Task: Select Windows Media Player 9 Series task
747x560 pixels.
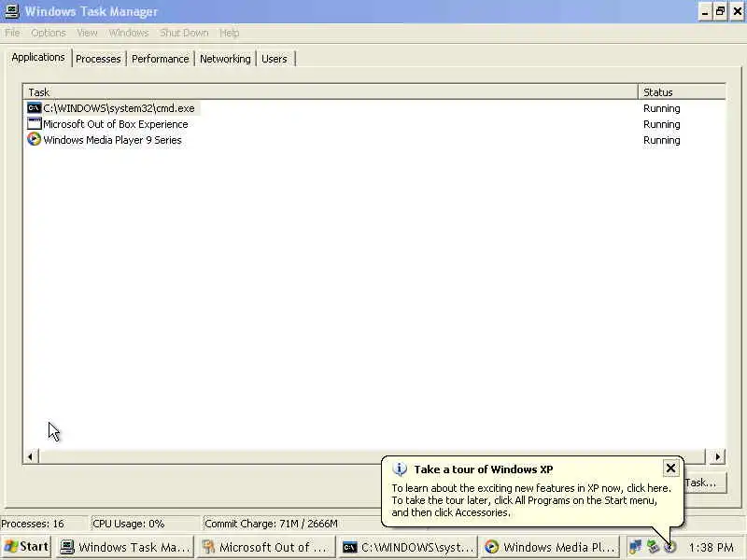Action: 112,140
